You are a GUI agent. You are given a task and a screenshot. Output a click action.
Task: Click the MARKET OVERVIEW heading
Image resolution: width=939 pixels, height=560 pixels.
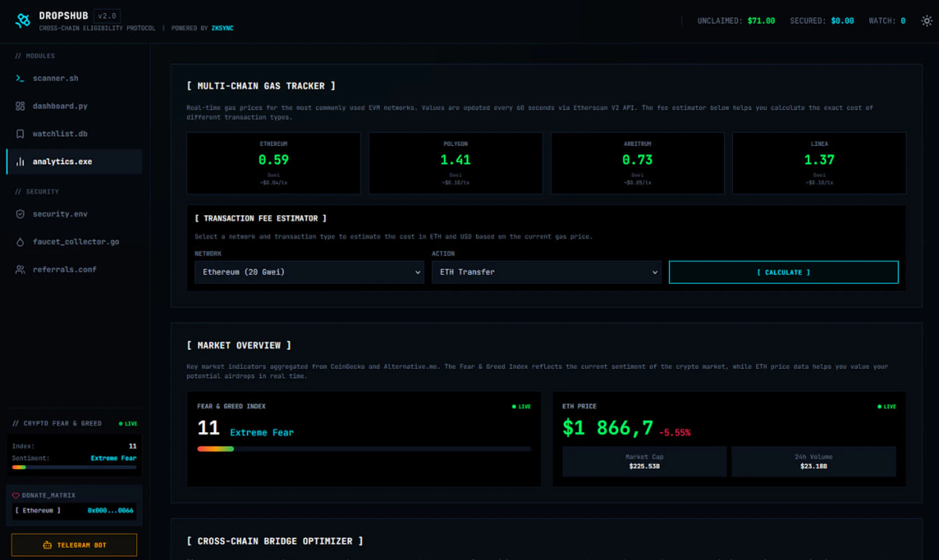(x=239, y=345)
